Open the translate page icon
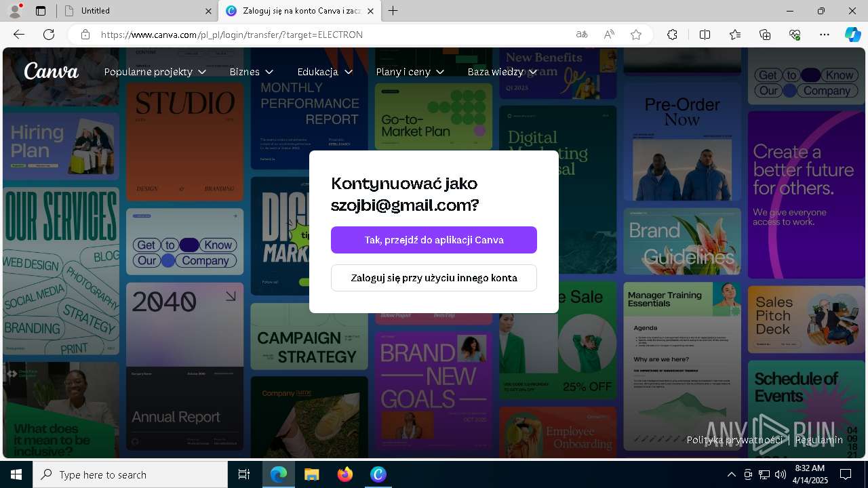The image size is (868, 488). 582,35
